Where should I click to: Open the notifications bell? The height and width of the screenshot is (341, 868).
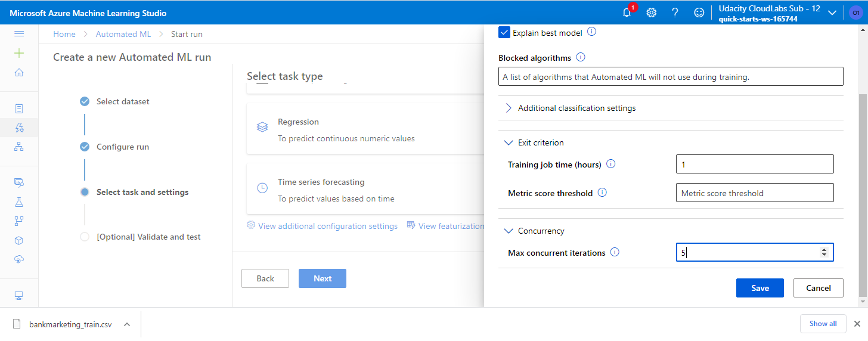pos(627,13)
